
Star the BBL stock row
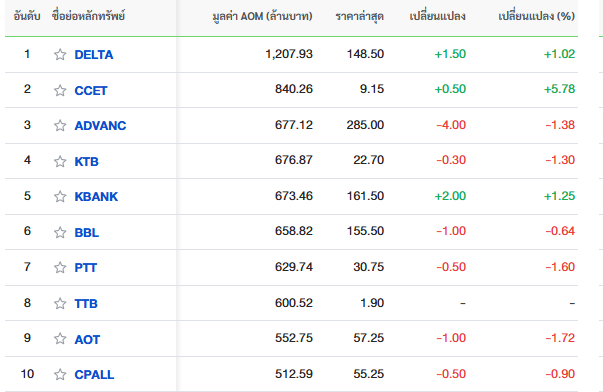point(60,232)
